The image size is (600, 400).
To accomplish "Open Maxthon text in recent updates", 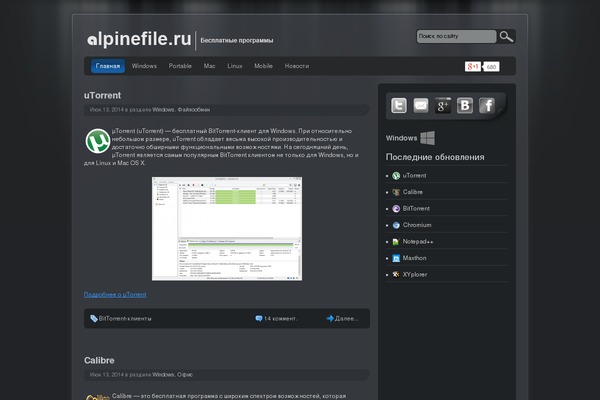I will coord(414,258).
